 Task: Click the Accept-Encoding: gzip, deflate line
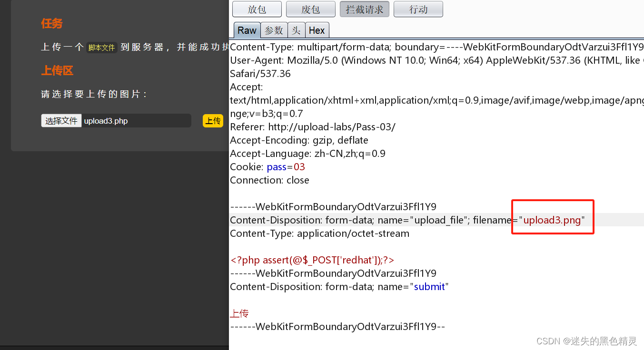(299, 140)
